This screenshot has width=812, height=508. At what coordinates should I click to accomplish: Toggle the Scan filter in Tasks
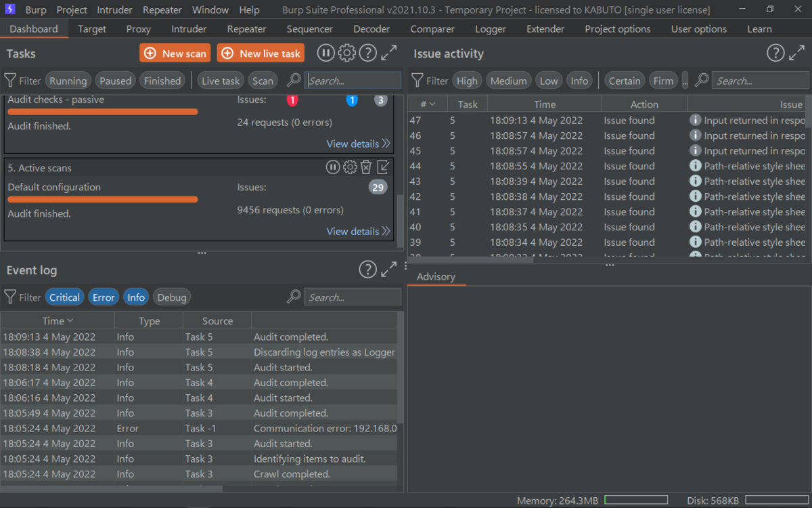[x=263, y=81]
